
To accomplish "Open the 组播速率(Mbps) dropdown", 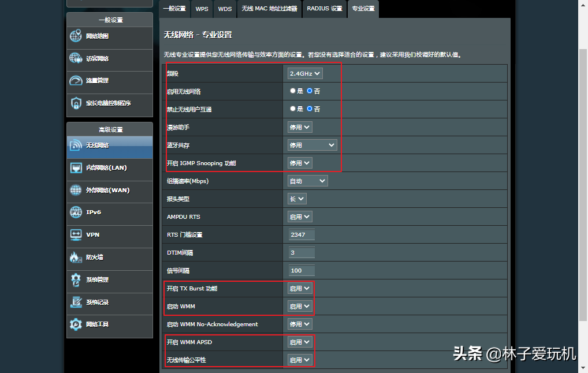I will pos(307,181).
